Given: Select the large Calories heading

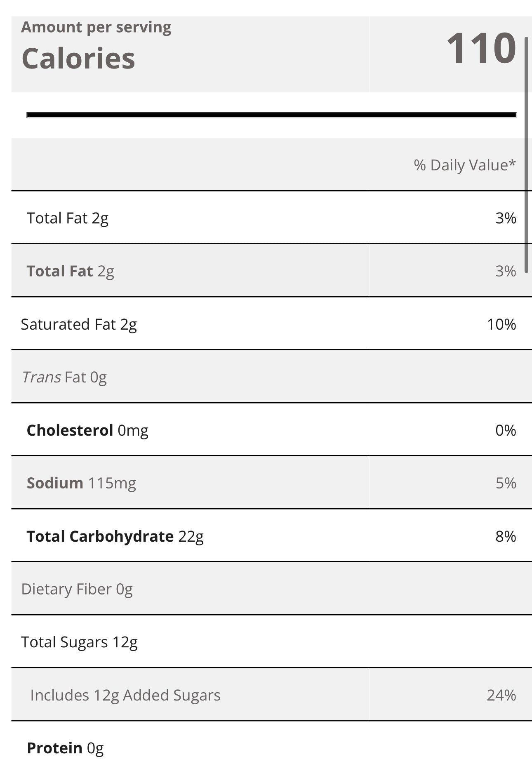Looking at the screenshot, I should (x=78, y=58).
